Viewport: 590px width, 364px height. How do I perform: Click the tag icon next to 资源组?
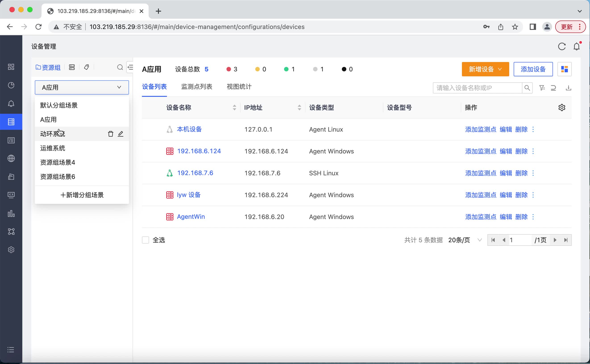click(87, 67)
